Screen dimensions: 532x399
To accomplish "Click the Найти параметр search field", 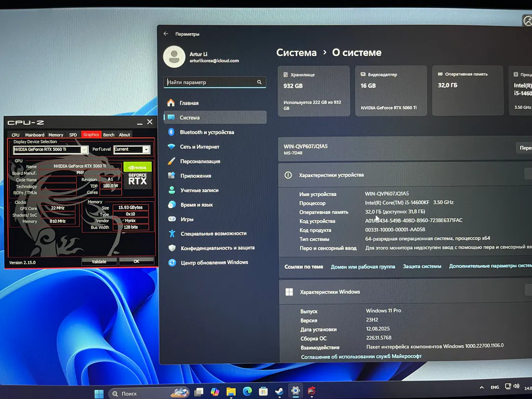I will pos(215,82).
